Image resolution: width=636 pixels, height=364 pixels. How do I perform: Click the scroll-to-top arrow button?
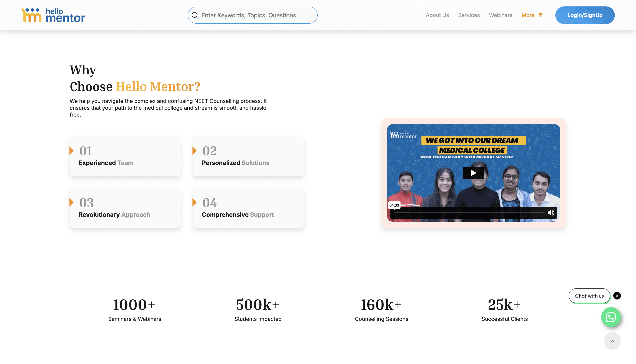click(612, 341)
